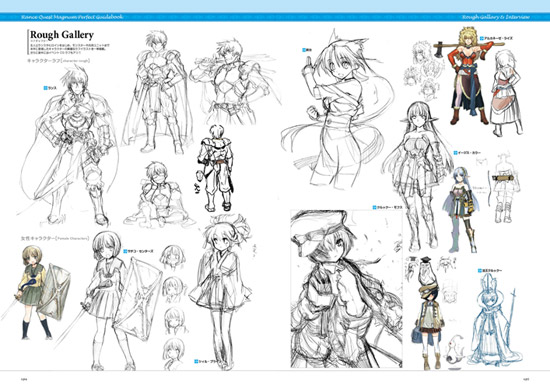Select the inked back-view armored figure

[x=216, y=168]
